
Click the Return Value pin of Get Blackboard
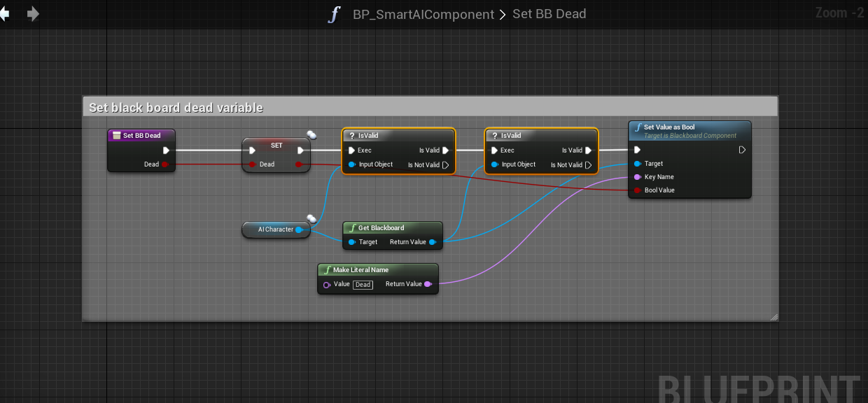click(x=433, y=242)
